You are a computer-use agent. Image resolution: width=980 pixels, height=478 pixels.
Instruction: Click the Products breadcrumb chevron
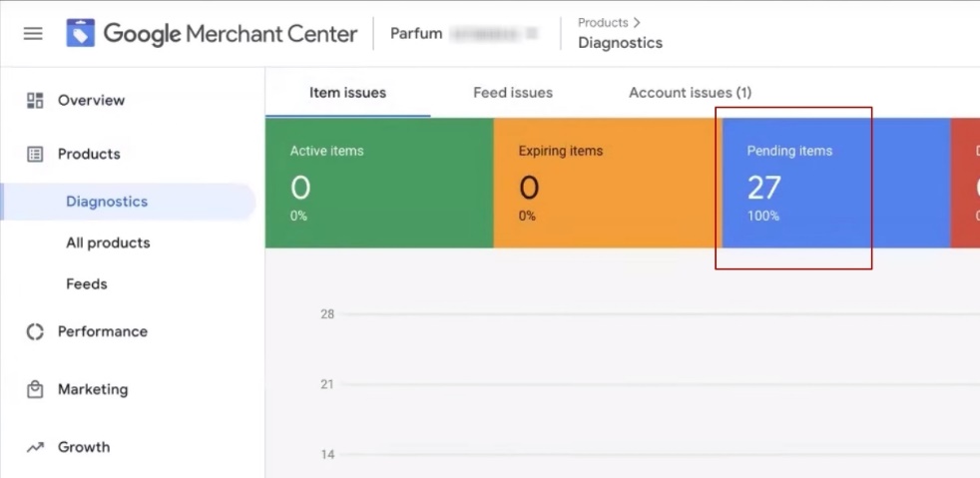coord(637,23)
